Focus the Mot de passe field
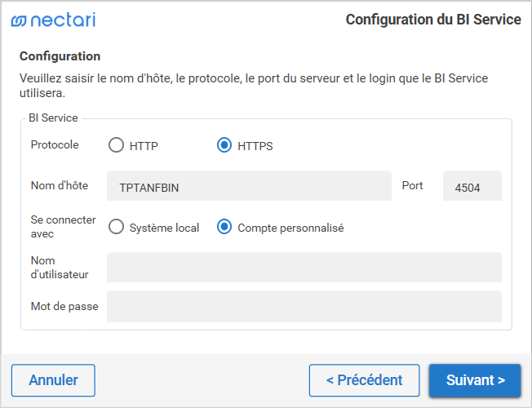532x408 pixels. [x=304, y=307]
